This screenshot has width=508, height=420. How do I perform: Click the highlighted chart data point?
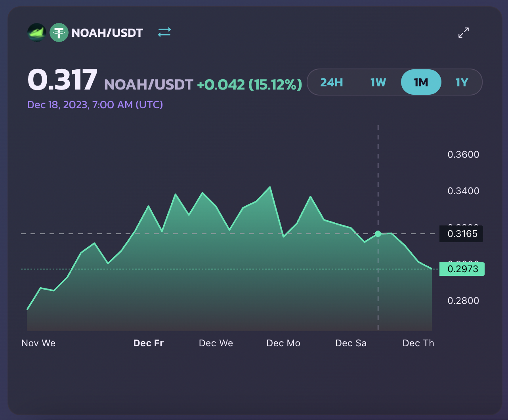pyautogui.click(x=378, y=234)
